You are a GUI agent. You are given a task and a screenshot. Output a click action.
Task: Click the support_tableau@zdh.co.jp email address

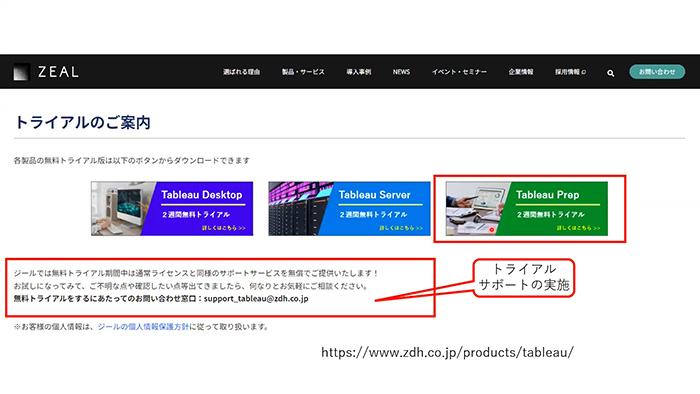click(x=256, y=299)
